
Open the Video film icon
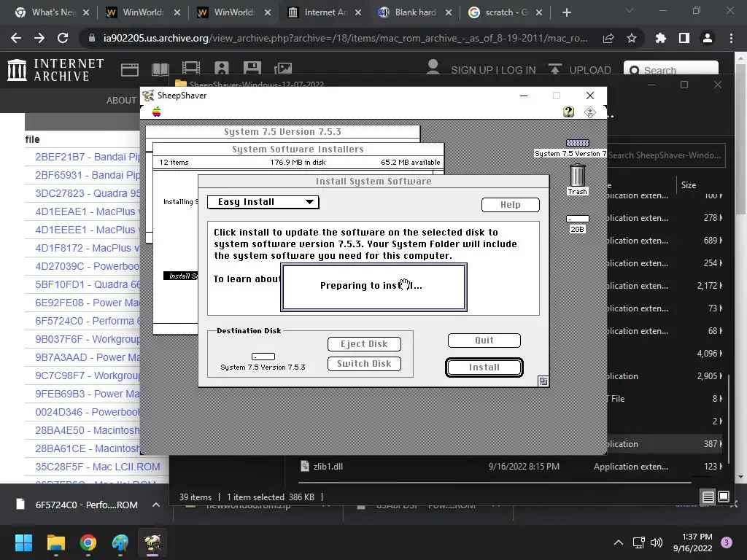[190, 69]
